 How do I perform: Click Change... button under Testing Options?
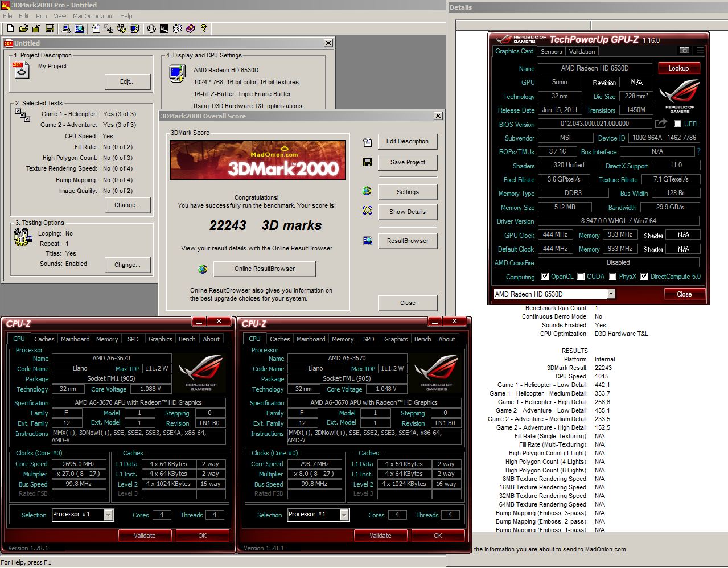click(127, 265)
